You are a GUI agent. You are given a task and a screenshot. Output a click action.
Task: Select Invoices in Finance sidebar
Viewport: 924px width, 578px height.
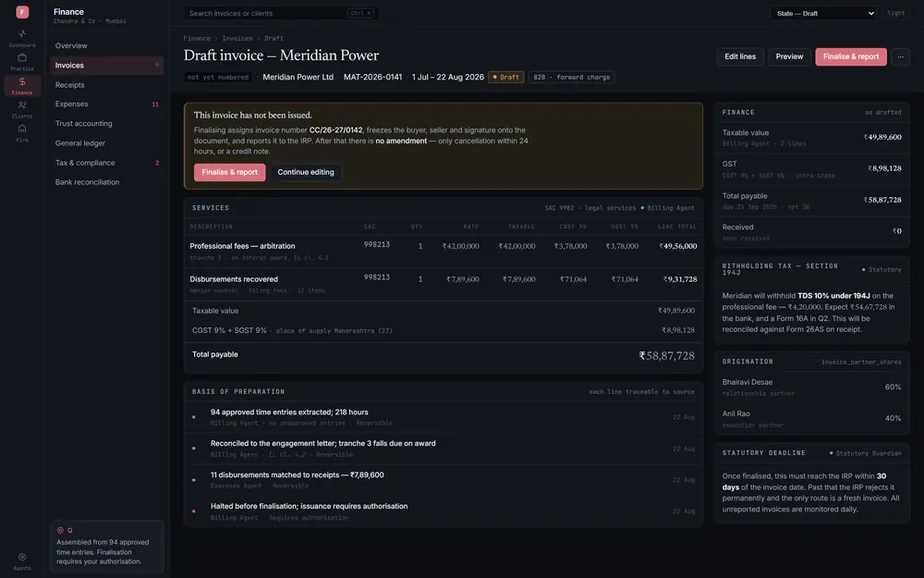coord(106,66)
